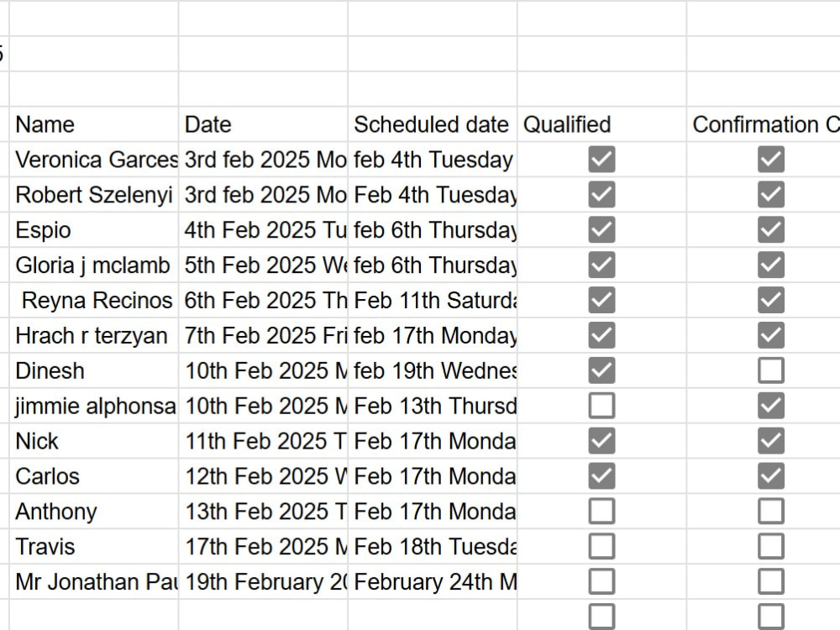This screenshot has height=630, width=840.
Task: Tick Qualified checkbox for Anthony
Action: [601, 512]
